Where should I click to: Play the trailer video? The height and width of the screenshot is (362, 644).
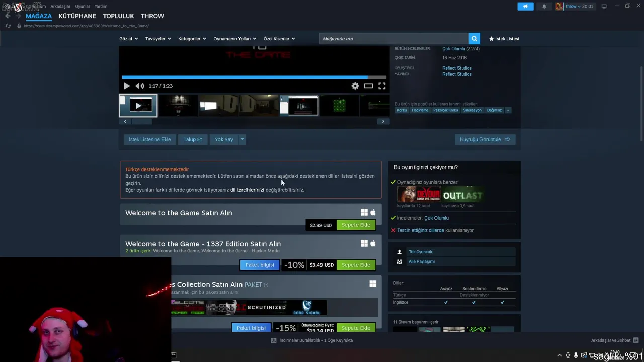pyautogui.click(x=126, y=86)
